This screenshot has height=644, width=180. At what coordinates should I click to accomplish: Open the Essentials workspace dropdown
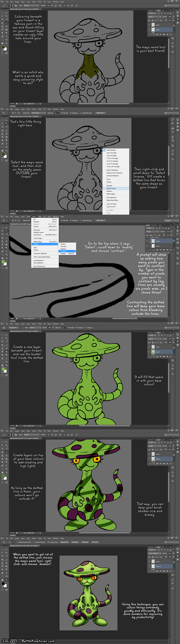[x=171, y=221]
